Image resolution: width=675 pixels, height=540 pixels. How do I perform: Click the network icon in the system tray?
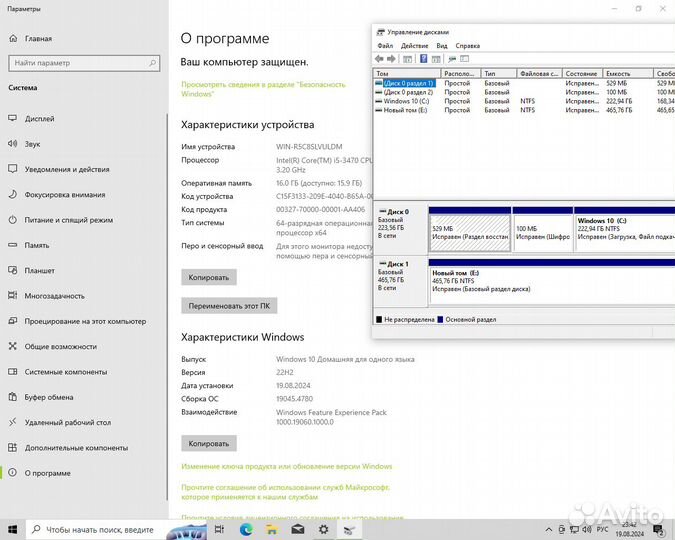[x=574, y=529]
